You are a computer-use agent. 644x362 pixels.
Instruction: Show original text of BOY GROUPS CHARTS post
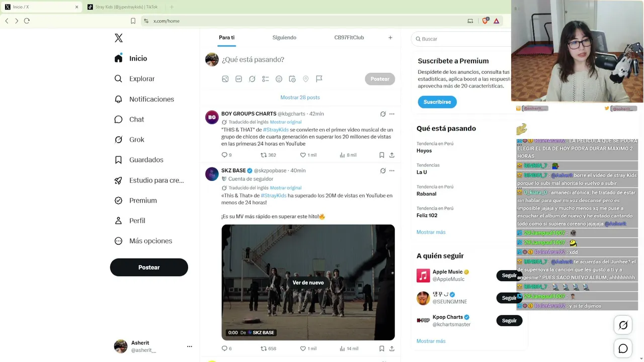(x=286, y=122)
